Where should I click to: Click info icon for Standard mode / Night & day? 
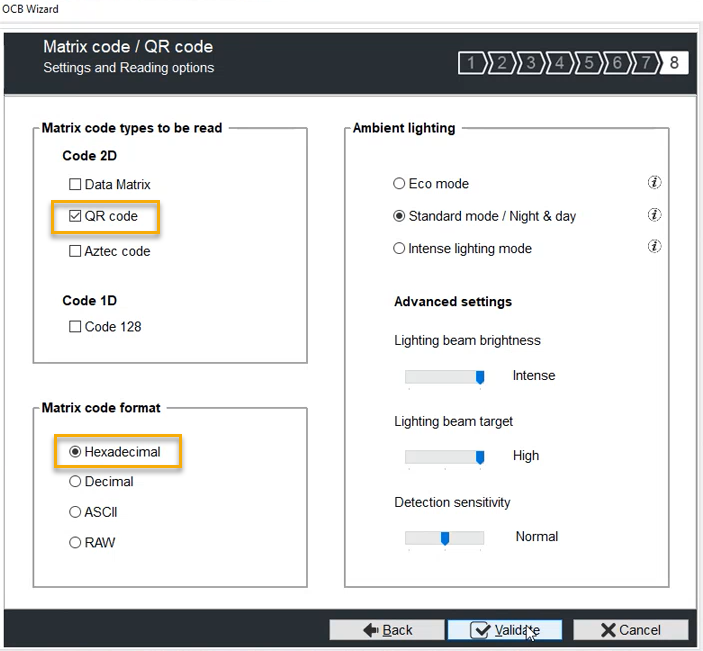click(x=654, y=215)
